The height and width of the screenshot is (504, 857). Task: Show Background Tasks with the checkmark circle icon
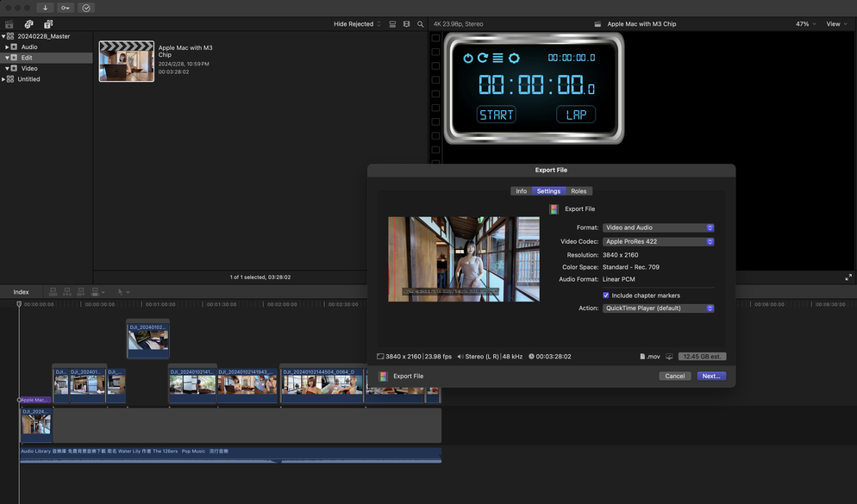(86, 8)
